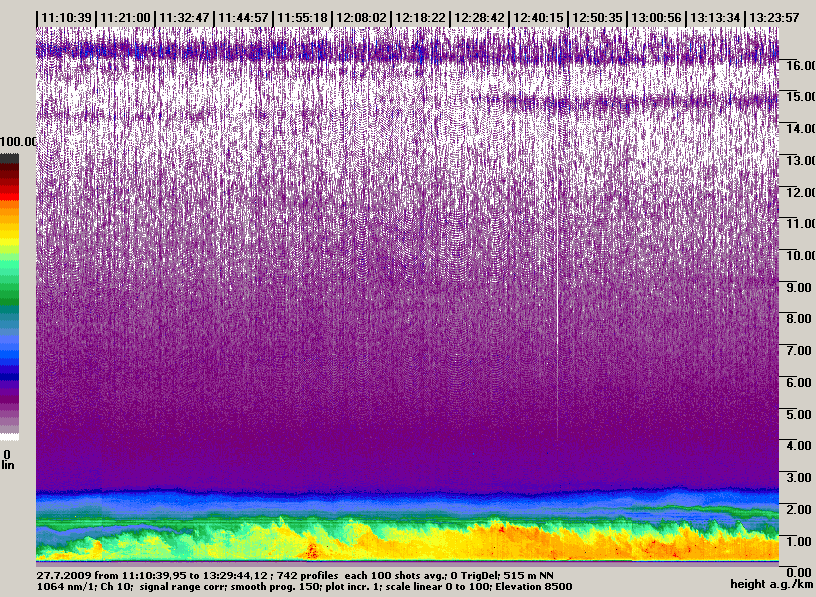Click the 14.00 height axis label
Viewport: 816px width, 597px height.
tap(800, 128)
